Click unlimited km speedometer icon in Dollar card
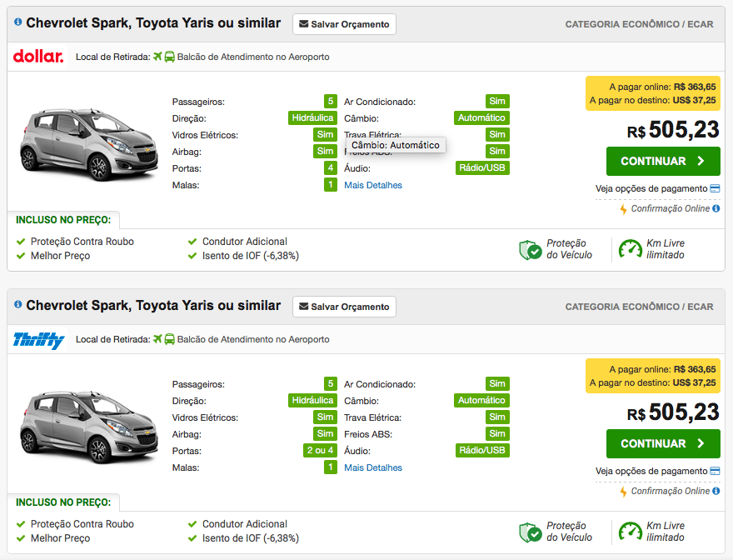Viewport: 733px width, 560px height. tap(631, 249)
